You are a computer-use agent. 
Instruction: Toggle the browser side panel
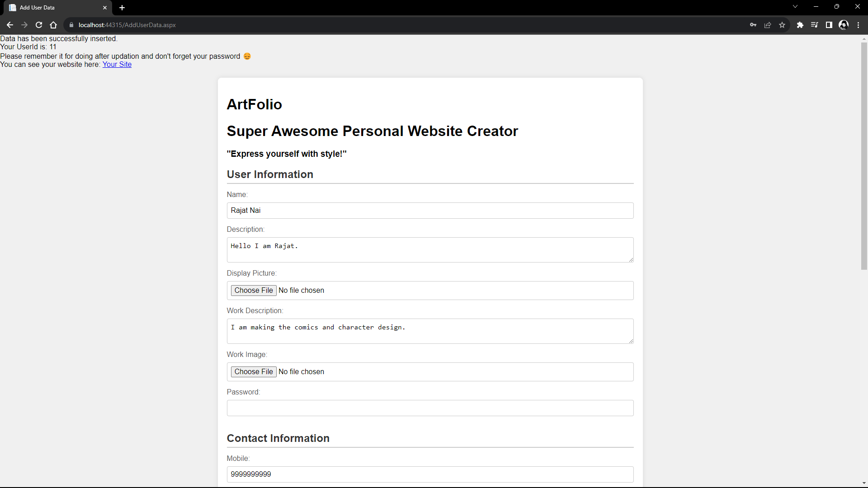point(829,25)
